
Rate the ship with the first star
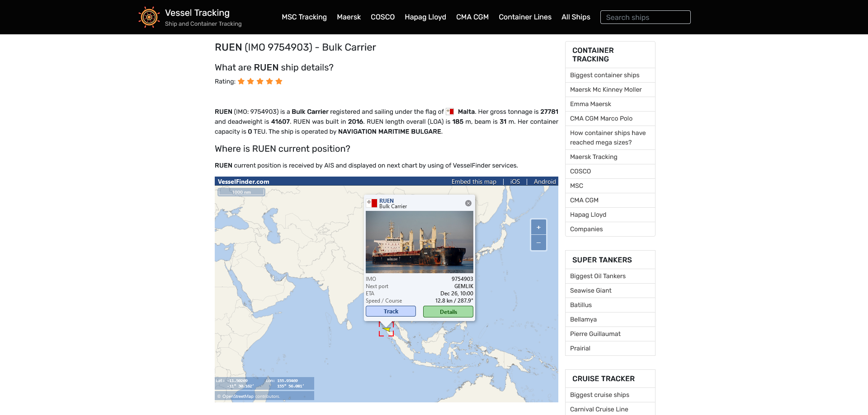coord(241,81)
